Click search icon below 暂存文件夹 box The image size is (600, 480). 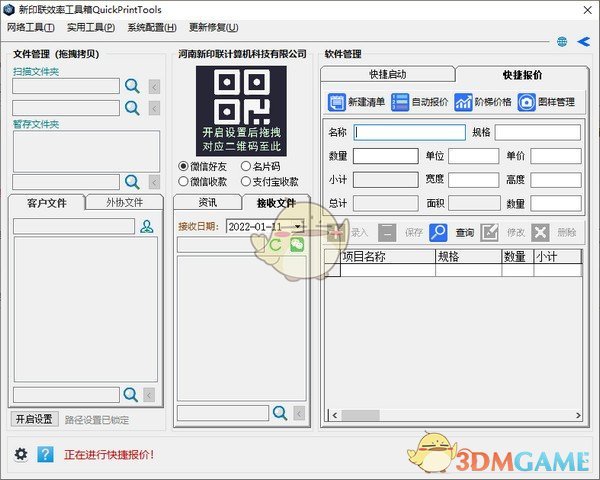132,182
